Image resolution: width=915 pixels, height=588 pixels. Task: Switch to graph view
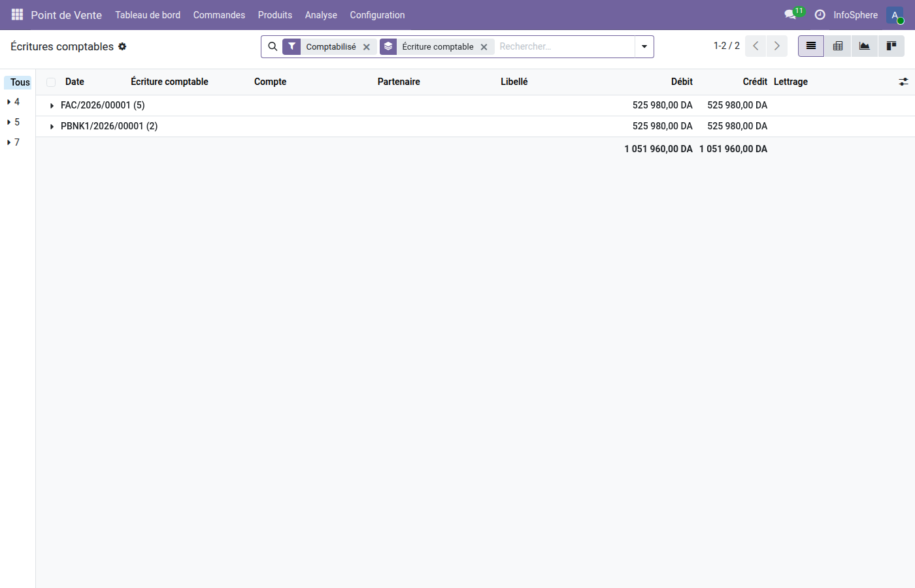pyautogui.click(x=864, y=46)
